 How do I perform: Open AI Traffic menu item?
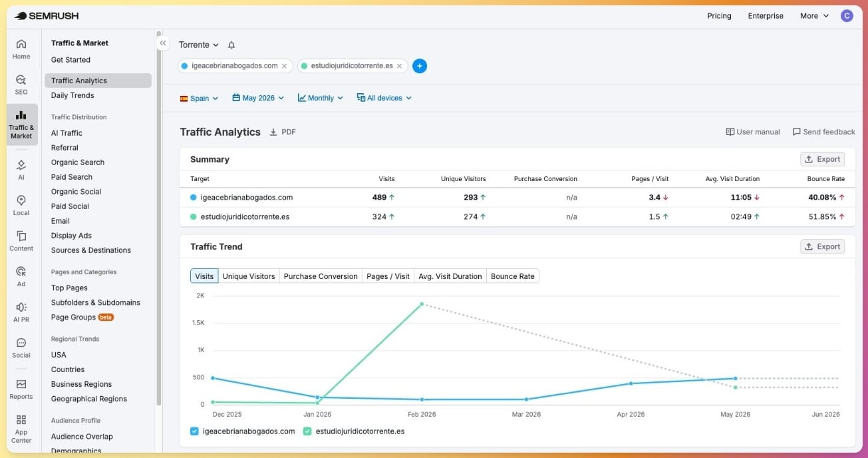[x=67, y=133]
